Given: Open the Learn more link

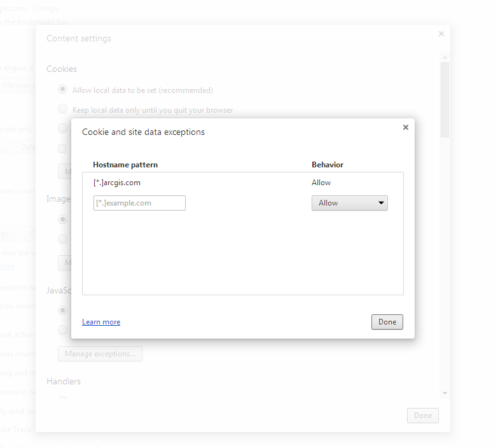Looking at the screenshot, I should 101,322.
